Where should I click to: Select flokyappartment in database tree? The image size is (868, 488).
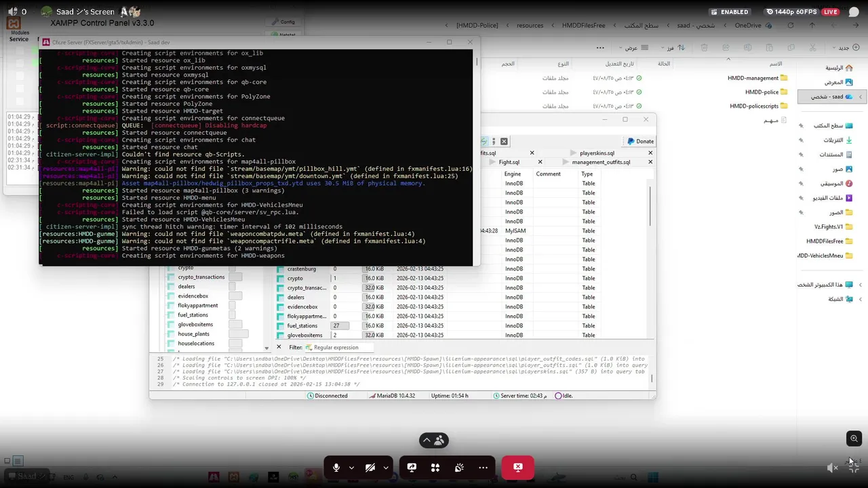click(x=198, y=306)
